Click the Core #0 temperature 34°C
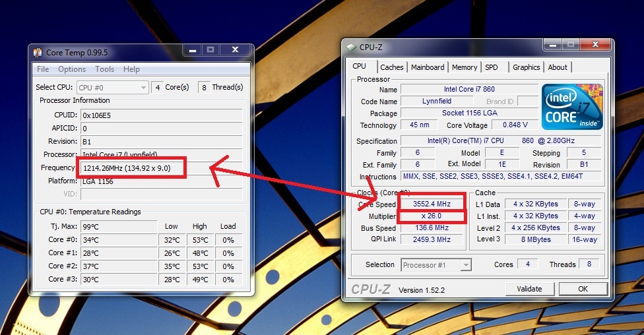Screen dimensions: 644x335 coord(119,240)
